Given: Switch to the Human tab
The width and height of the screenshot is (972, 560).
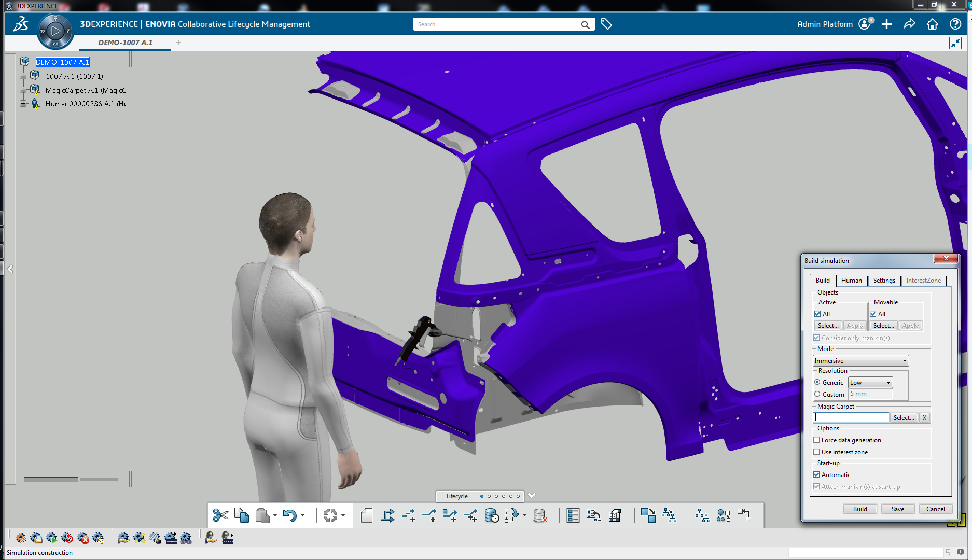Looking at the screenshot, I should click(851, 281).
